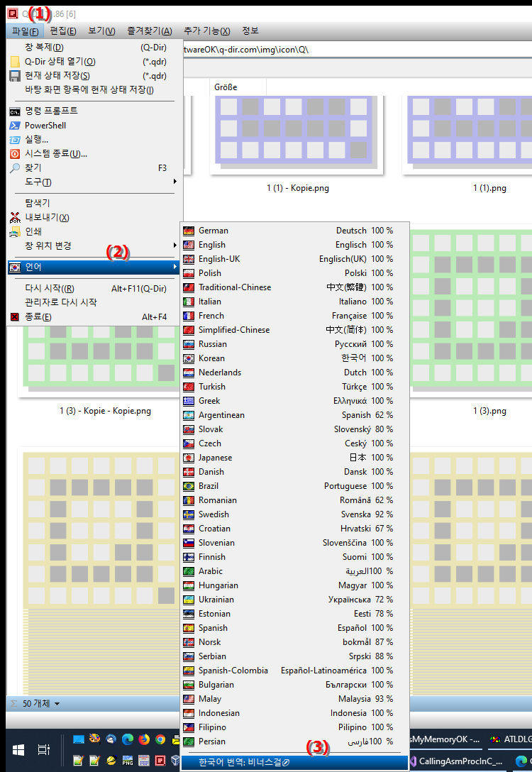Click the Finnish flag icon
The width and height of the screenshot is (532, 772).
[x=189, y=557]
